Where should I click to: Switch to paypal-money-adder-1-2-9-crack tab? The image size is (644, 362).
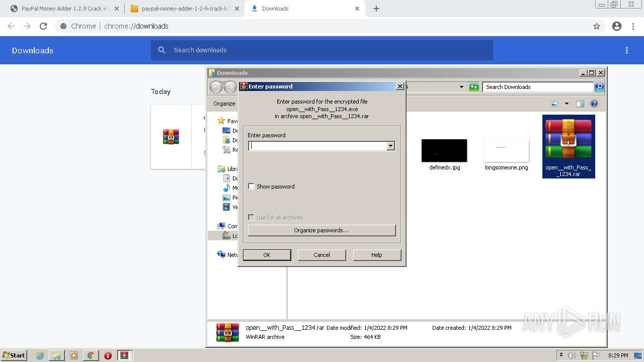click(185, 9)
